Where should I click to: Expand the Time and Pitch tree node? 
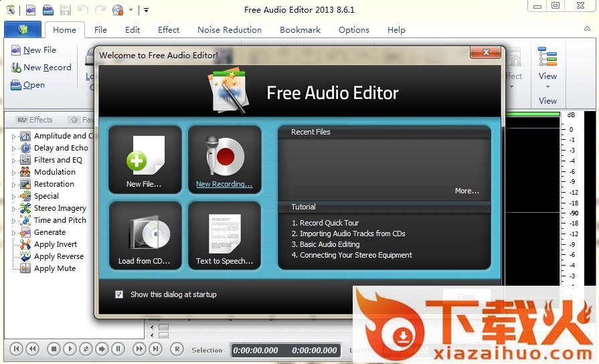click(x=13, y=221)
